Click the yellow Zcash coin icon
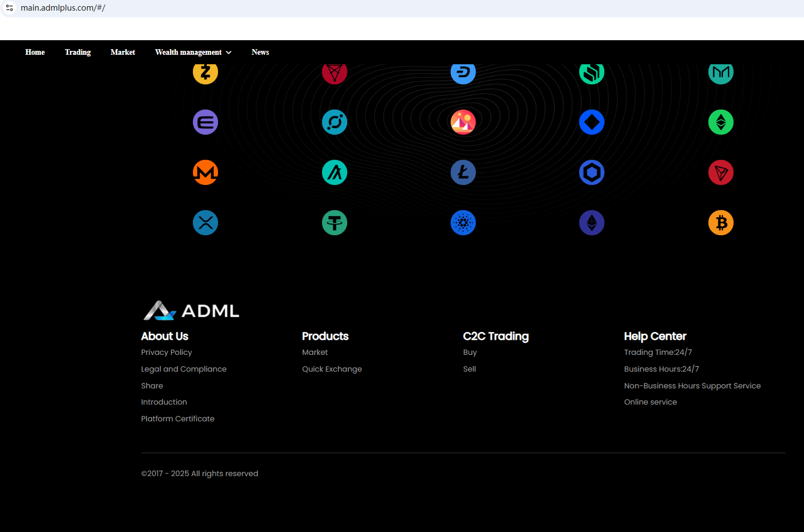804x532 pixels. 205,73
